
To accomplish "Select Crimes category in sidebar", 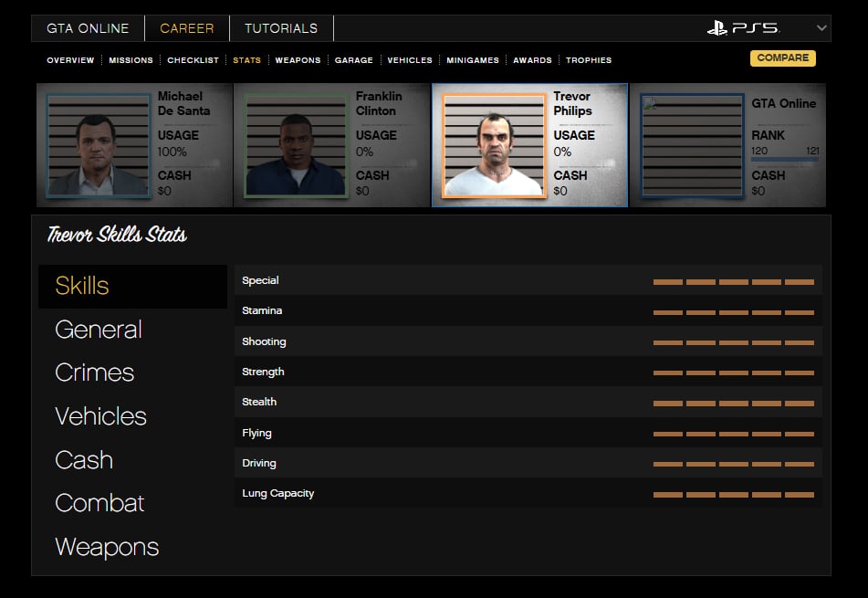I will (x=95, y=372).
